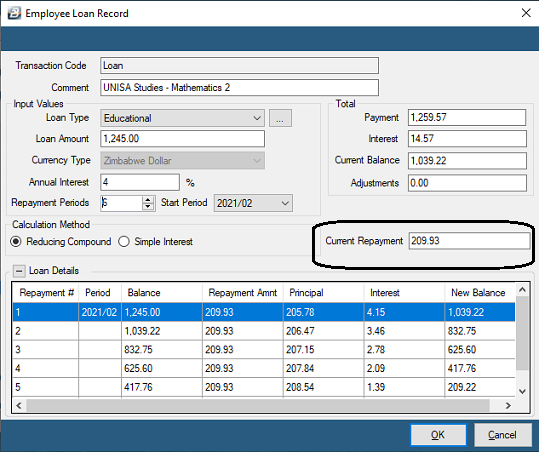Click the ellipsis button beside Loan Type
539x452 pixels.
click(x=280, y=118)
